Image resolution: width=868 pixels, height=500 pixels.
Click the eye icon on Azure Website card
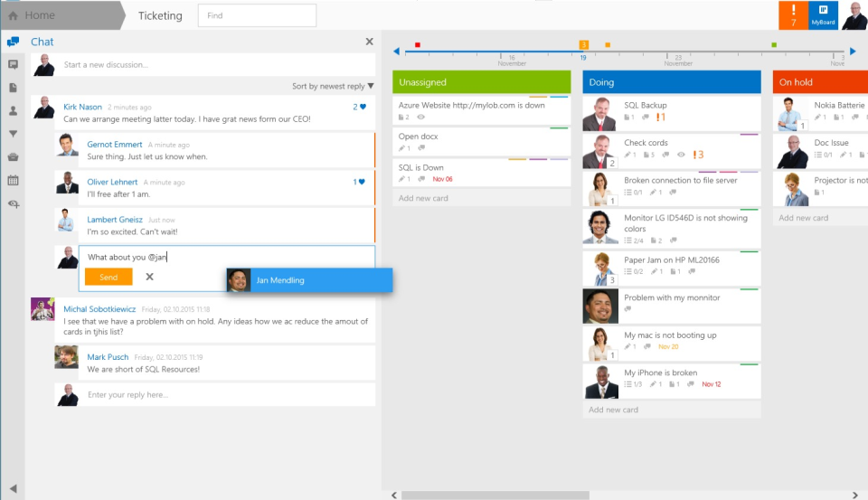coord(421,118)
